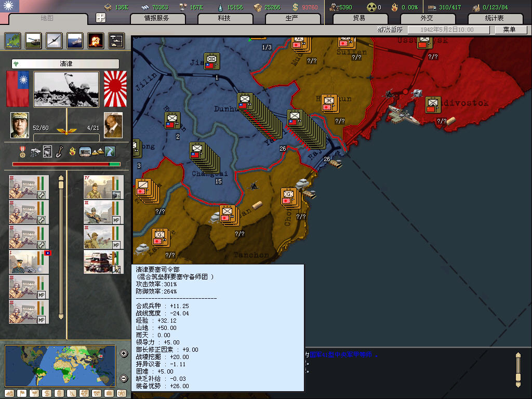532x399 pixels.
Task: Click the Europe map icon in left toolbar
Action: (x=13, y=41)
